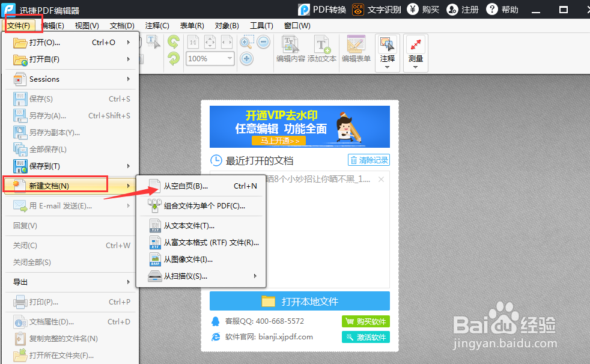Screen dimensions: 590x364
Task: Expand the 导出 submenu arrow
Action: pyautogui.click(x=129, y=282)
